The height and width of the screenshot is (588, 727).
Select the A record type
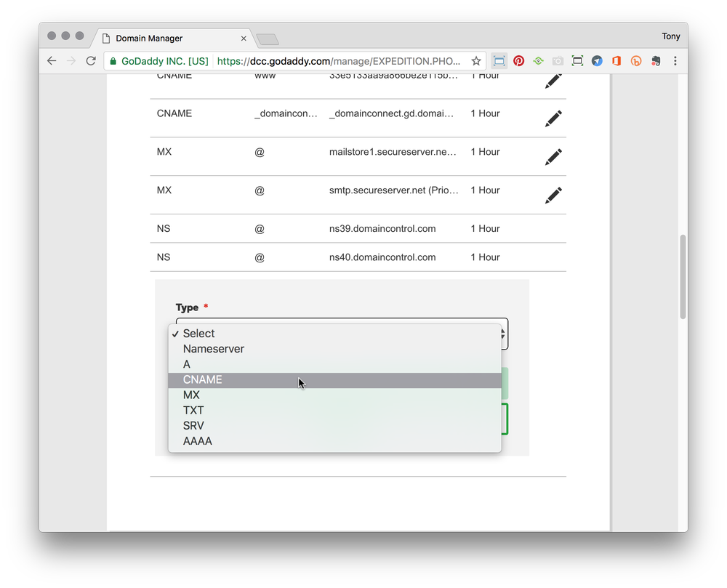pyautogui.click(x=334, y=363)
